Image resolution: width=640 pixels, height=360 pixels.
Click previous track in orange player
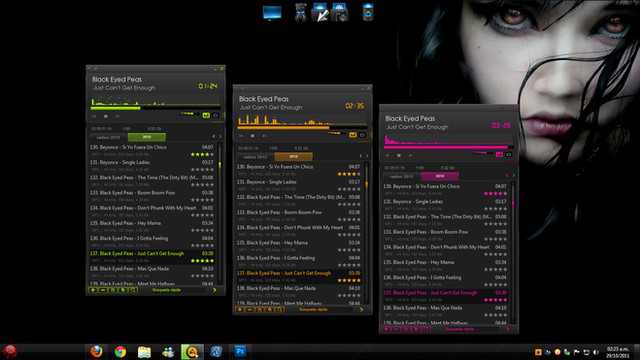(241, 136)
